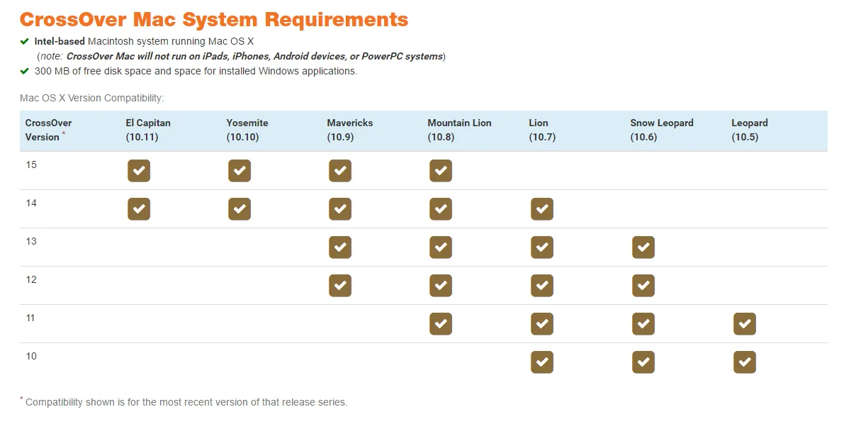Click version 14 Lion checkmark
Image resolution: width=868 pixels, height=424 pixels.
click(x=542, y=209)
